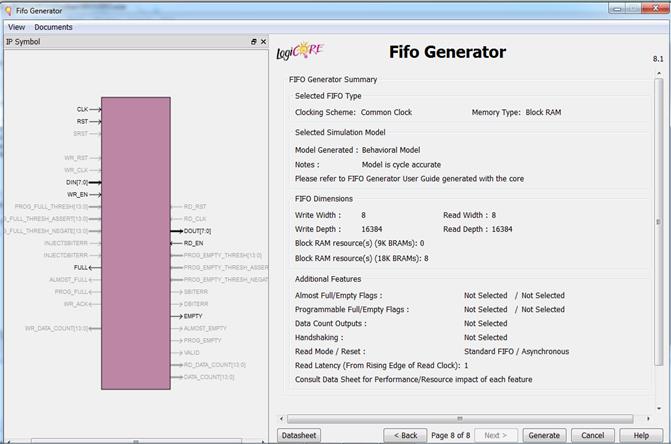Image resolution: width=671 pixels, height=444 pixels.
Task: Click the LogiCORE logo
Action: (300, 51)
